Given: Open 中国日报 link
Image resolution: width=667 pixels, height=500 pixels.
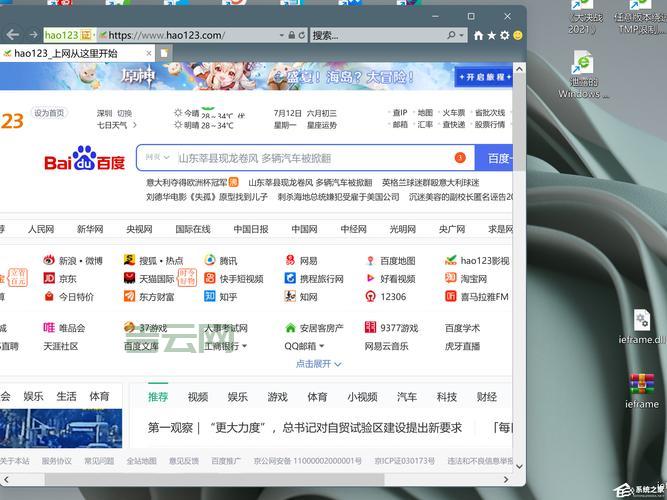Looking at the screenshot, I should [251, 229].
